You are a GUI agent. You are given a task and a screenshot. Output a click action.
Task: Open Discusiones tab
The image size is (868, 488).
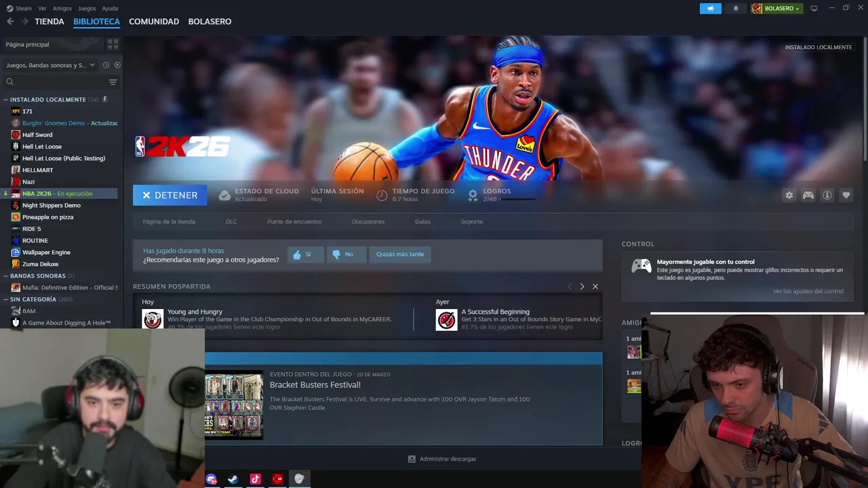(x=368, y=222)
